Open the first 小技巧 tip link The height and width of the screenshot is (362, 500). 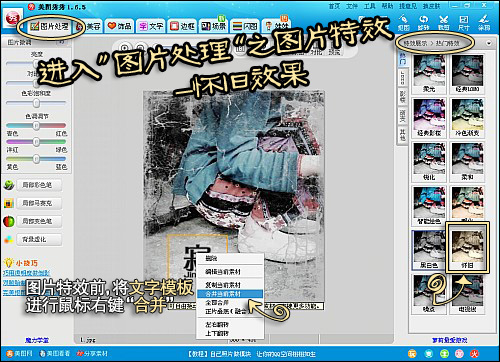pos(27,273)
